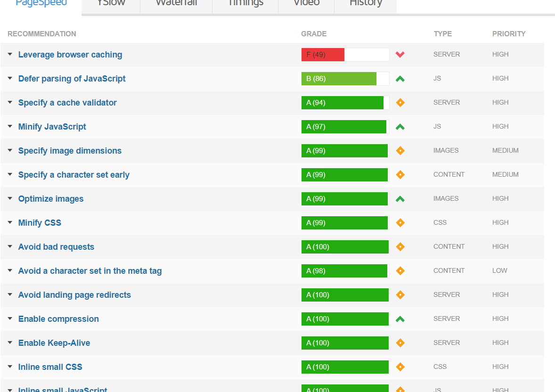Click the orange diamond beside Specify image dimensions

pyautogui.click(x=400, y=150)
